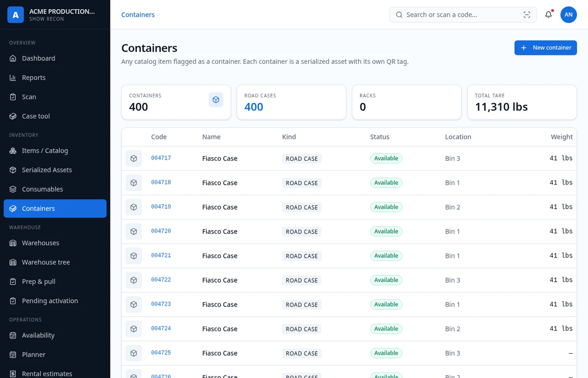Click the Containers breadcrumb link

pos(138,15)
